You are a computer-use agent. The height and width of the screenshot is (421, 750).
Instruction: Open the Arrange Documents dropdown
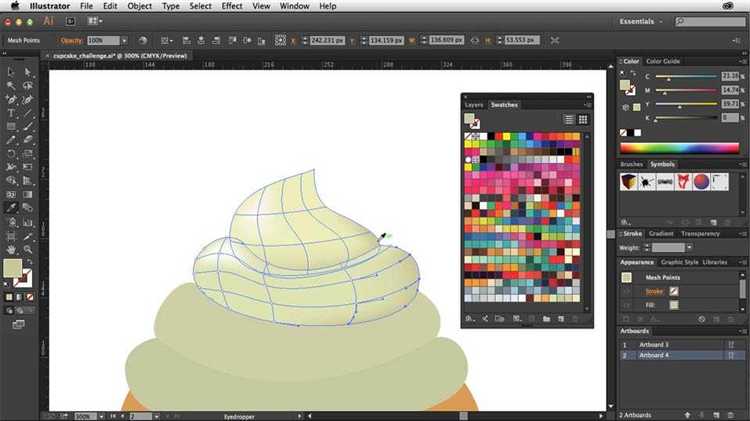95,21
